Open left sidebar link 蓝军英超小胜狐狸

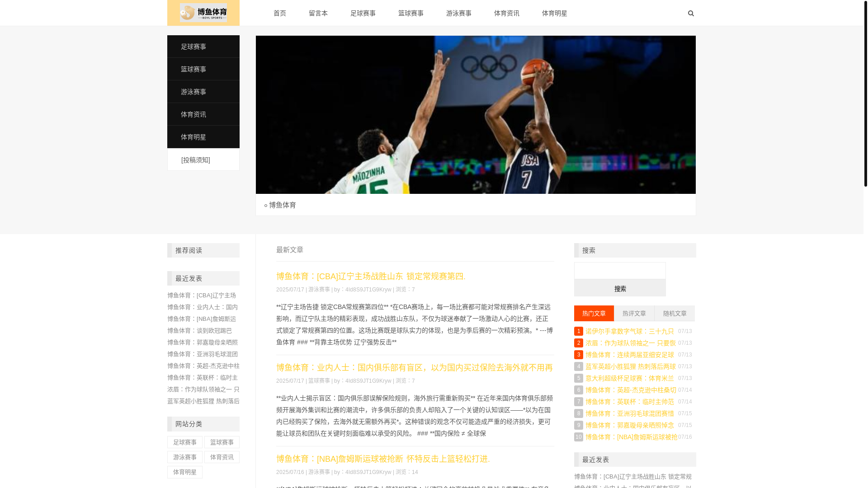203,401
